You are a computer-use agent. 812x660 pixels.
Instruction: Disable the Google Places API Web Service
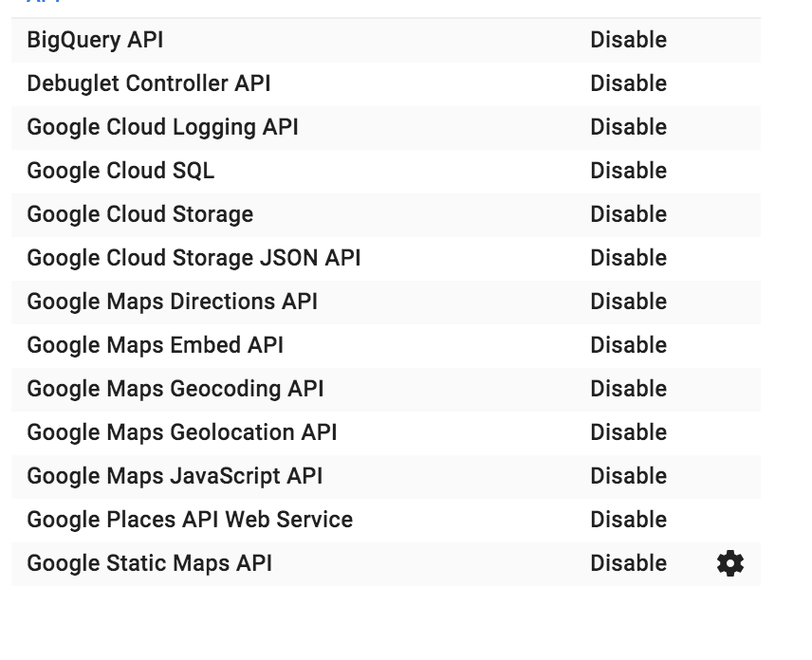click(629, 520)
